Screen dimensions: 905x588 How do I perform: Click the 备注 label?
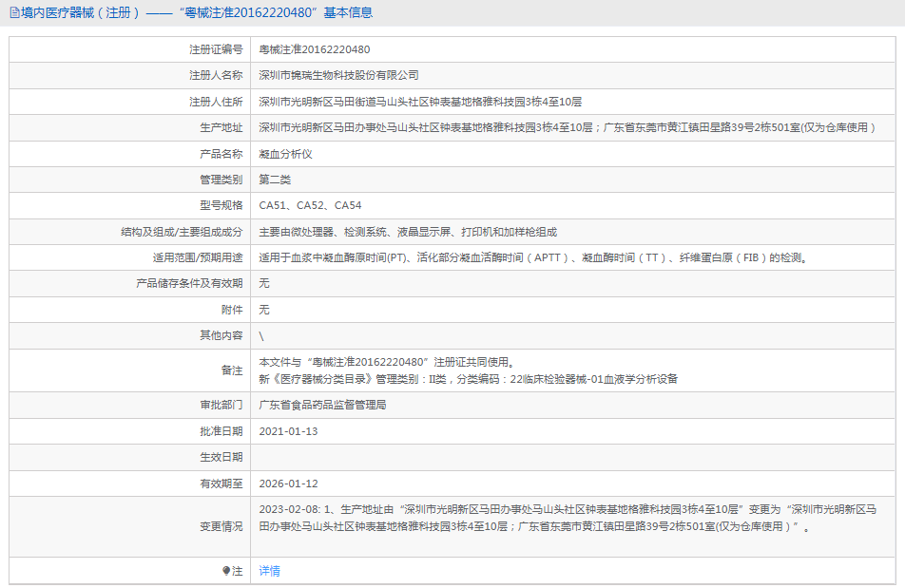point(232,370)
